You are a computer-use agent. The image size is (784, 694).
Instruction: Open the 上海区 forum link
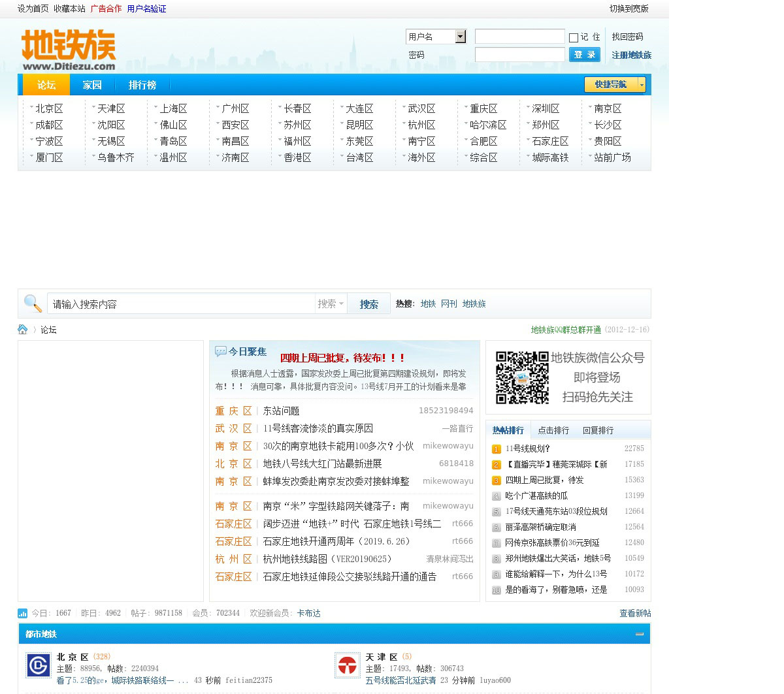tap(173, 108)
